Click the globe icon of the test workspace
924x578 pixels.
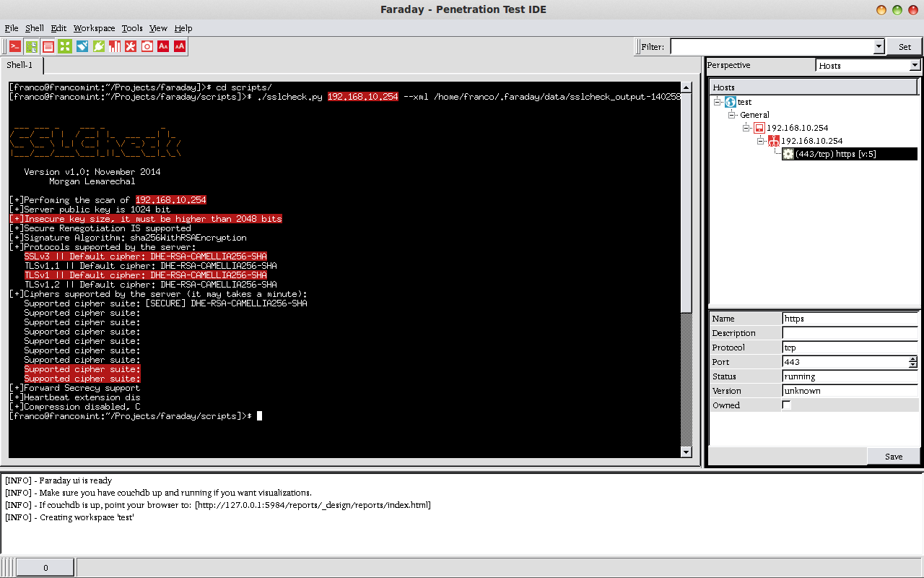(x=730, y=102)
